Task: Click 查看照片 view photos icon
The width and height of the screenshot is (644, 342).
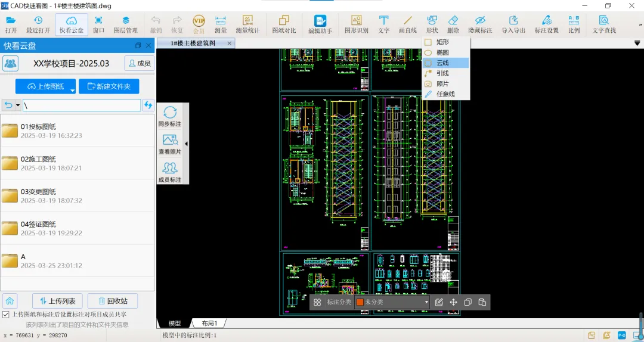Action: point(170,144)
